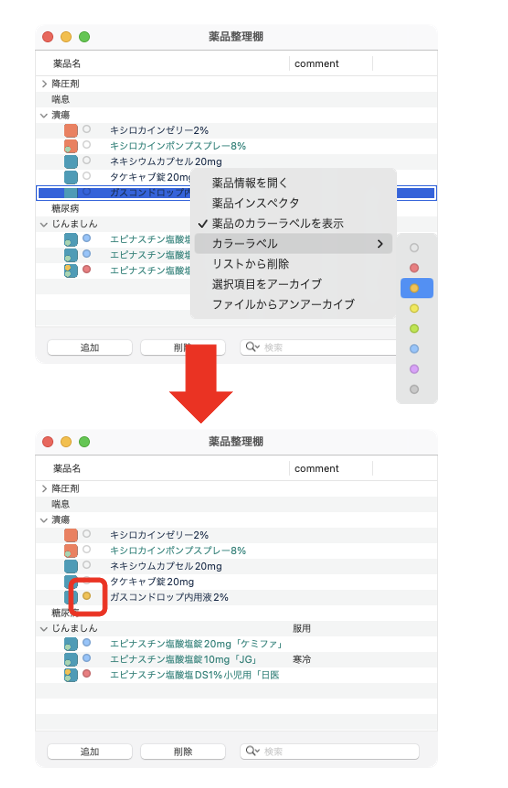This screenshot has width=508, height=788.
Task: Click 服用 comment cell in lower window
Action: [302, 629]
